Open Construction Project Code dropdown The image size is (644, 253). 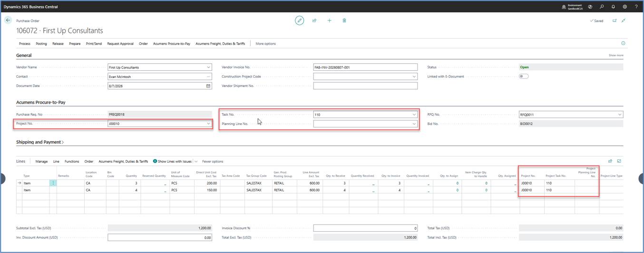click(414, 77)
